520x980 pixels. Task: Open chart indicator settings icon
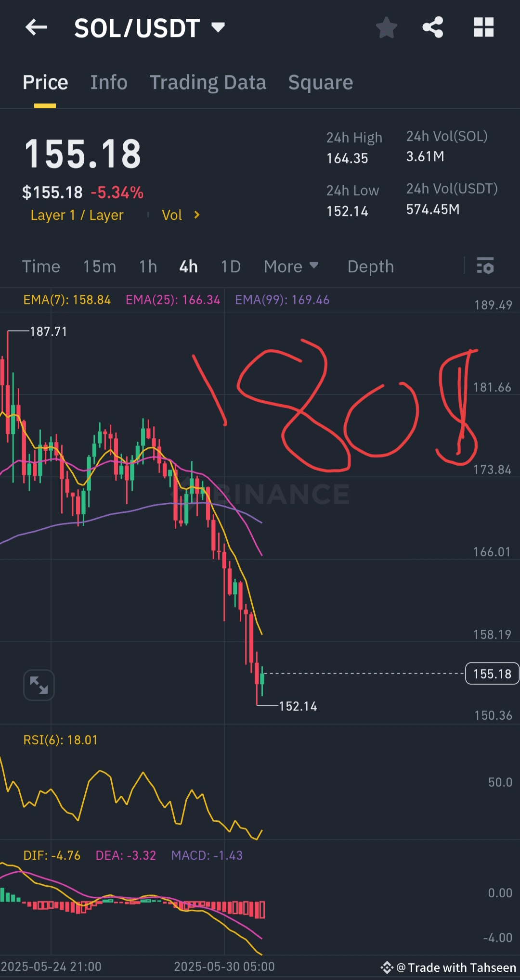tap(485, 266)
